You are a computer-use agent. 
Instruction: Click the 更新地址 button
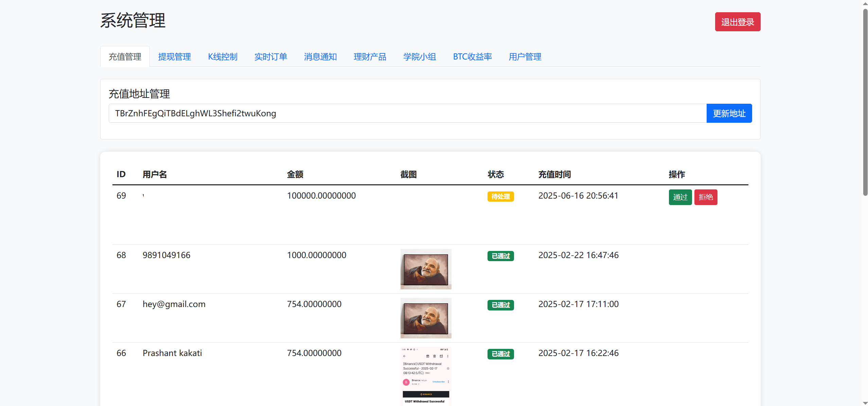729,113
